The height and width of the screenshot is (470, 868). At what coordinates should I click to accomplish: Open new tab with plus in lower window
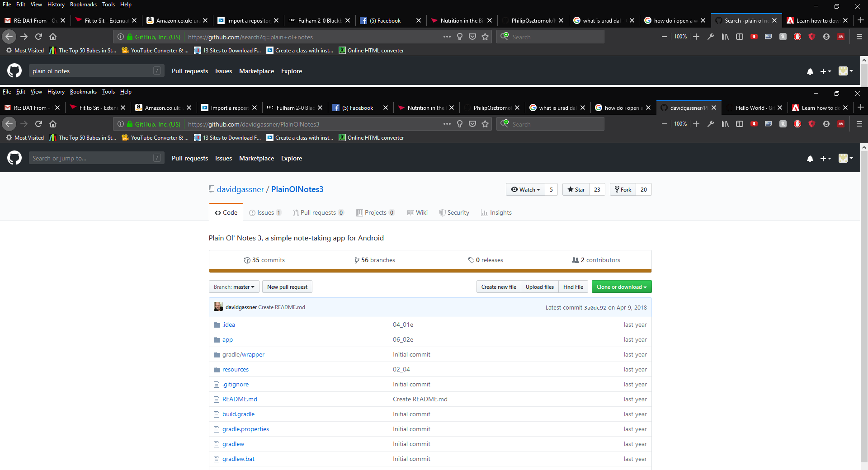click(x=861, y=107)
